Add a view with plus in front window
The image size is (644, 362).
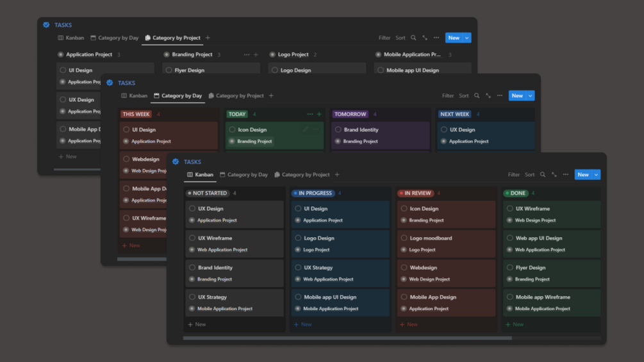coord(337,174)
